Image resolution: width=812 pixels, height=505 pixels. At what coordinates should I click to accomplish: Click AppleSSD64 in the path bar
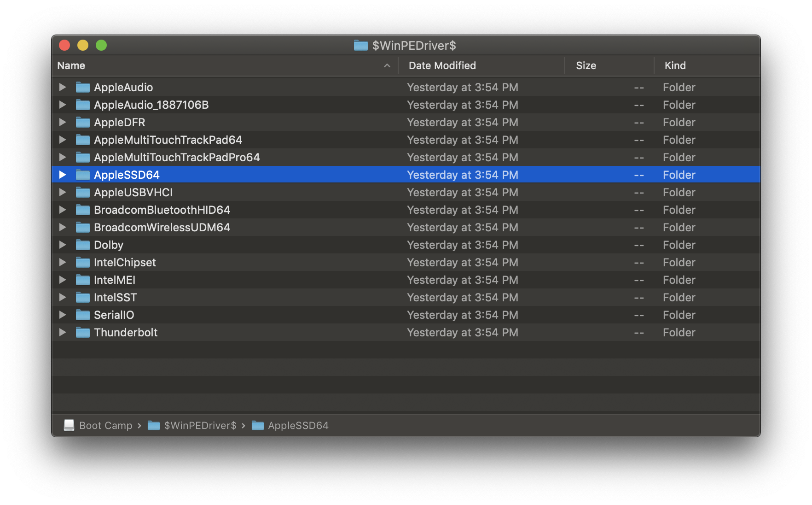tap(290, 425)
